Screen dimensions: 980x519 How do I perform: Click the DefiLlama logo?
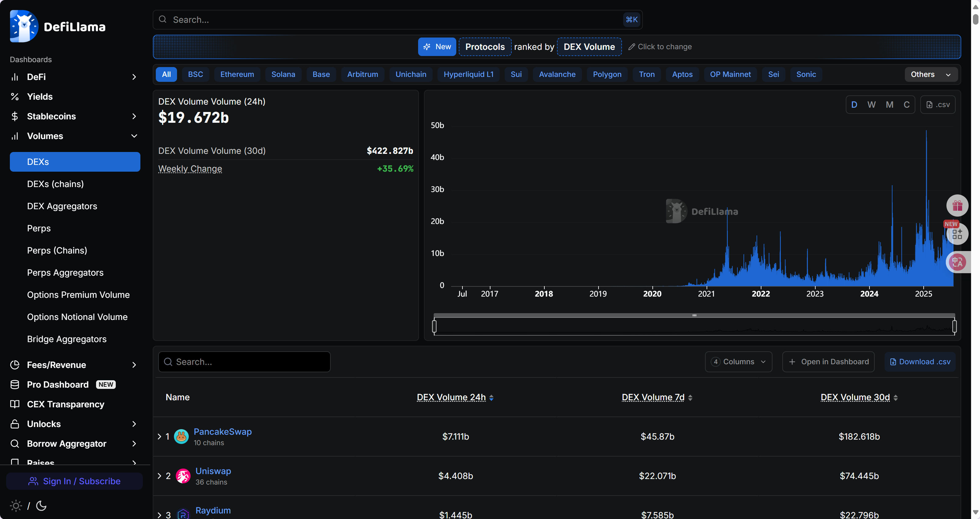tap(58, 26)
